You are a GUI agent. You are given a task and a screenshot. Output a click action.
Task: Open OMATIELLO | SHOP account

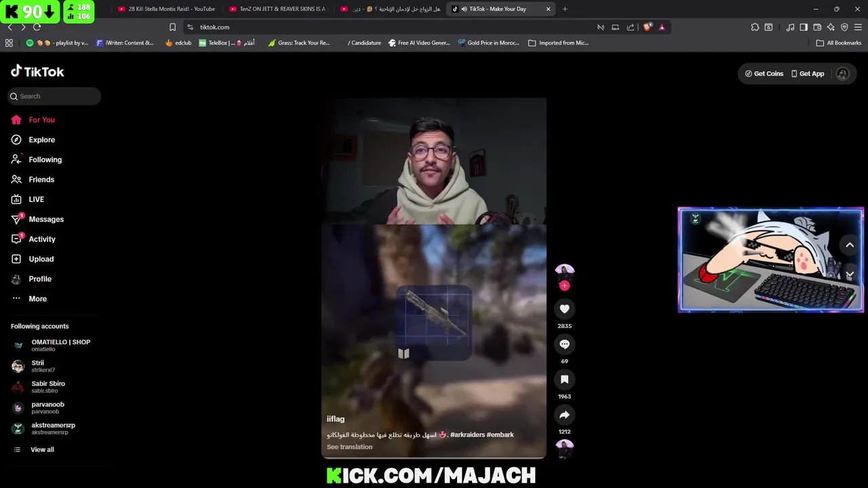(x=52, y=345)
